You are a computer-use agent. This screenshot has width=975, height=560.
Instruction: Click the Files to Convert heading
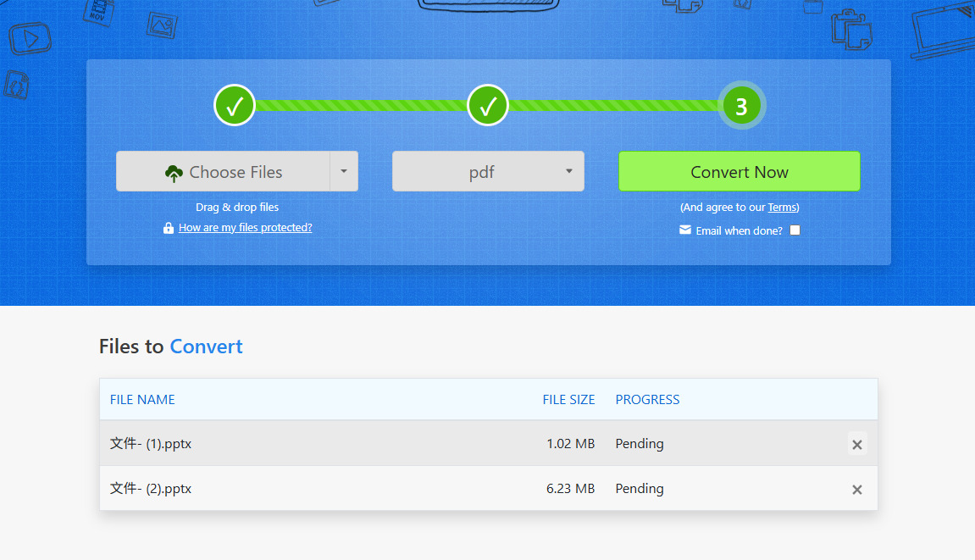click(x=171, y=346)
